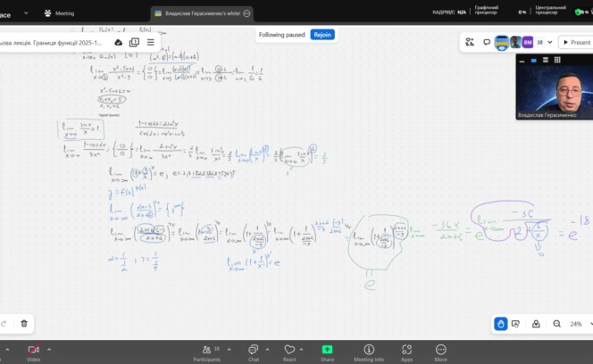Click the Rejoin button

pyautogui.click(x=322, y=35)
